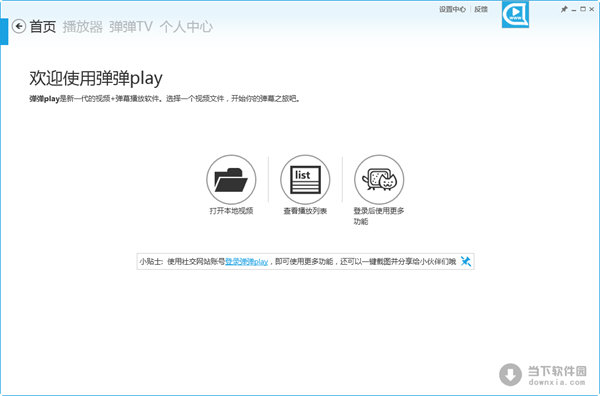Click the 反馈 feedback link
The height and width of the screenshot is (396, 600).
pos(481,9)
